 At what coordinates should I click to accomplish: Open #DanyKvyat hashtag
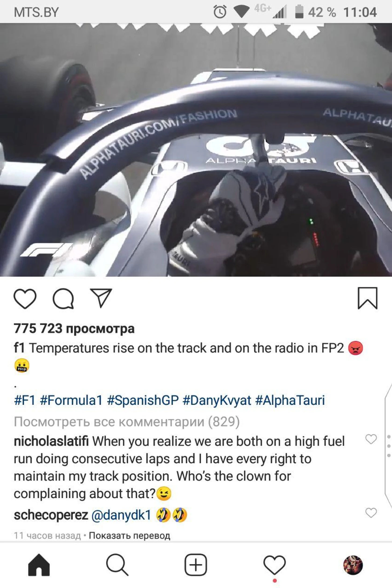217,400
